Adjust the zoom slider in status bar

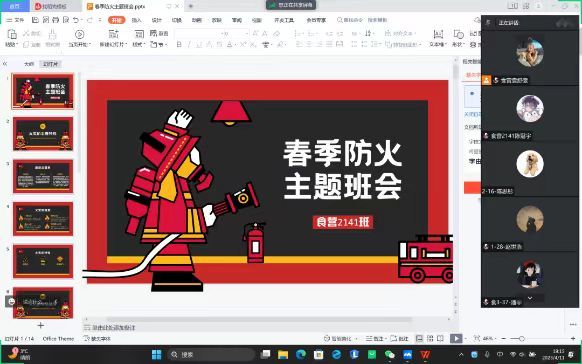point(521,338)
